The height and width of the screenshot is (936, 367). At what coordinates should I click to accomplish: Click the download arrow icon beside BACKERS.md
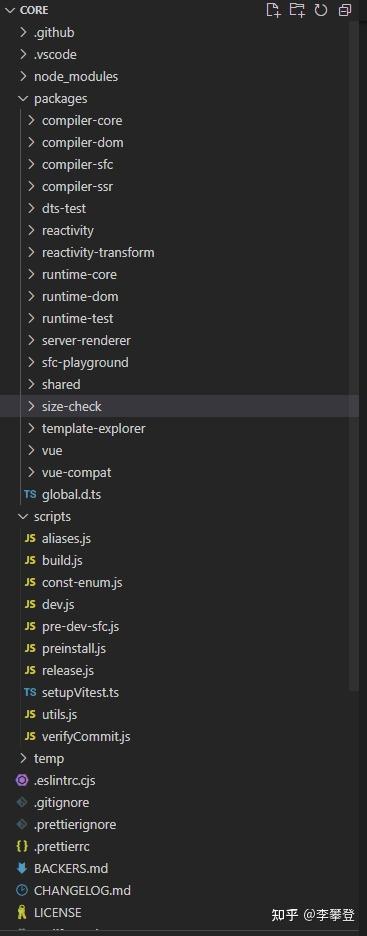[x=22, y=869]
